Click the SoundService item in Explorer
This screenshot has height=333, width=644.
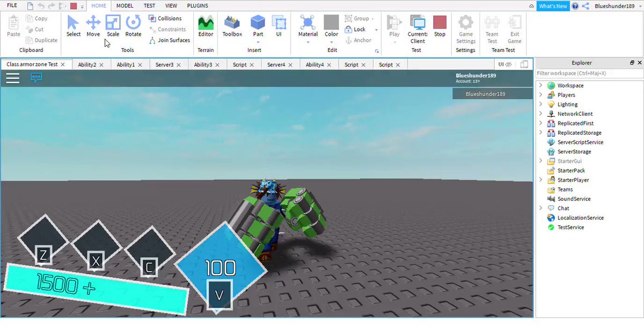pos(574,199)
